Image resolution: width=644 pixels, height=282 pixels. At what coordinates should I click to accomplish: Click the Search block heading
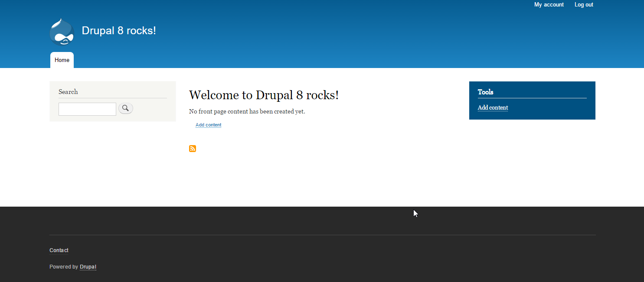[x=68, y=92]
